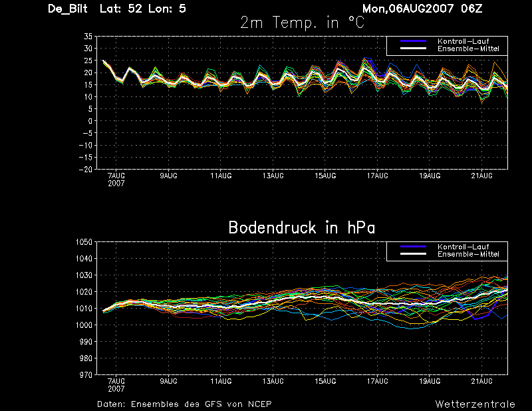Click the blue Kontroll-Lauf swatch in pressure legend

tap(413, 247)
